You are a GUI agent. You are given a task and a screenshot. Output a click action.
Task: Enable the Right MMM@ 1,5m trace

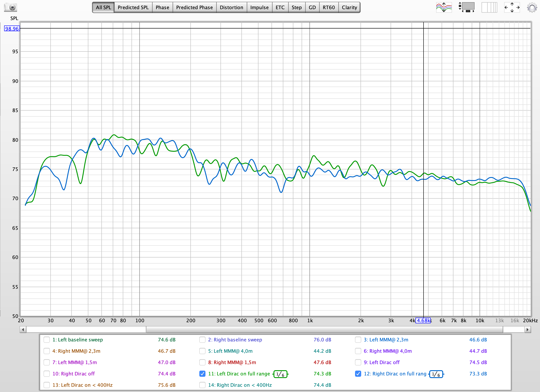point(202,362)
